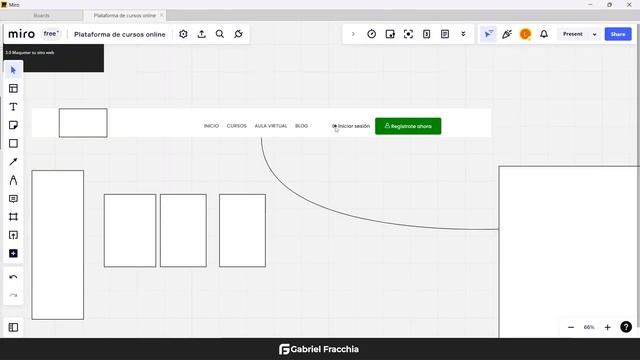Export the board

pyautogui.click(x=202, y=34)
